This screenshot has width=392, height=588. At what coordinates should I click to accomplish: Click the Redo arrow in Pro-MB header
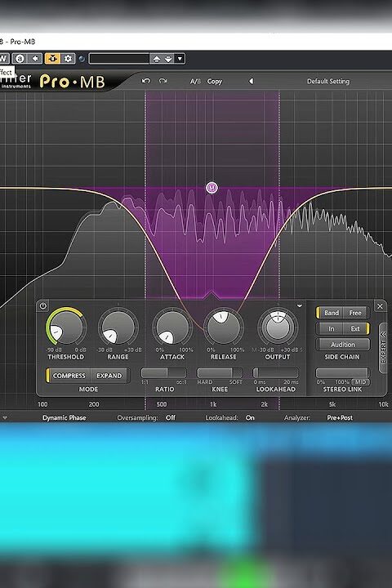pos(163,81)
